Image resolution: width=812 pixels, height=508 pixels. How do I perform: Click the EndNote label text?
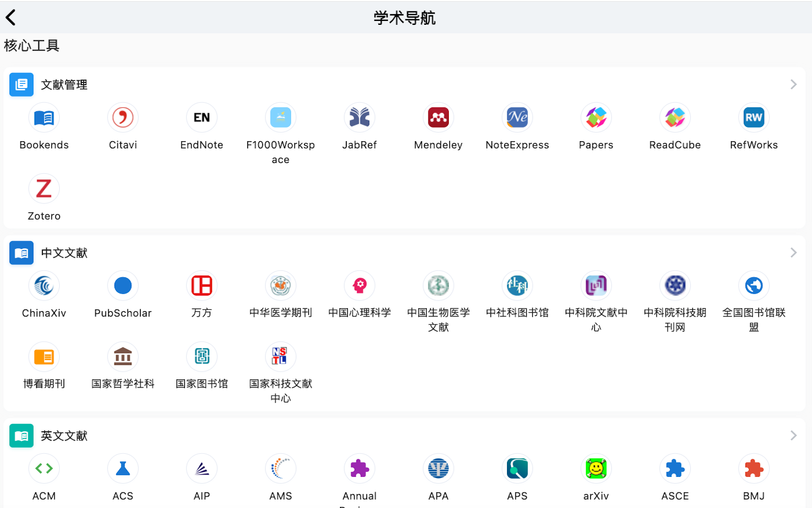pos(202,145)
